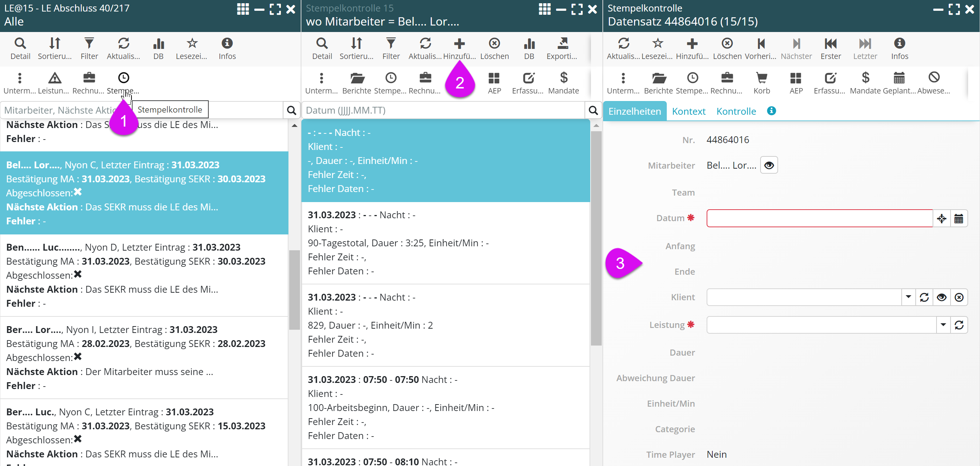Click search button beside Datum filter field
Screen dimensions: 980x466
point(593,110)
